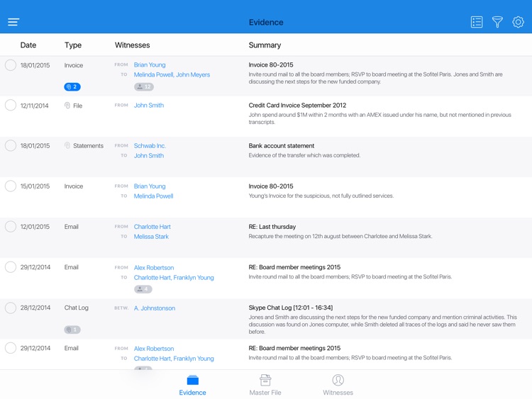Open witness link Schwab Inc.
532x399 pixels.
click(x=150, y=146)
